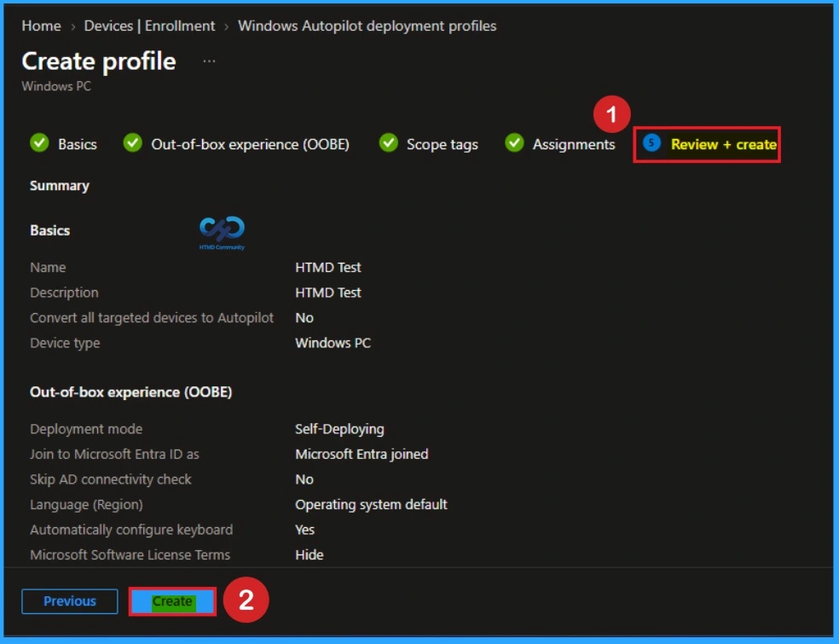839x644 pixels.
Task: Click the Deployment mode label
Action: [x=86, y=429]
